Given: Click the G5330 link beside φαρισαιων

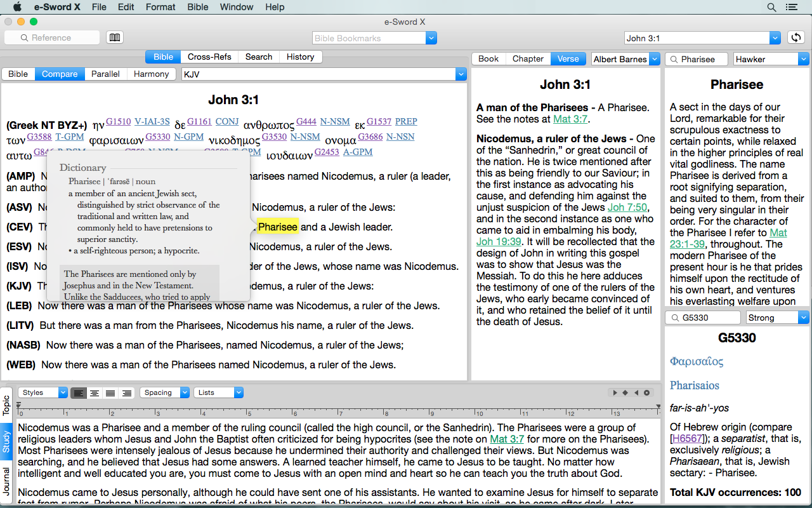Looking at the screenshot, I should pos(158,137).
